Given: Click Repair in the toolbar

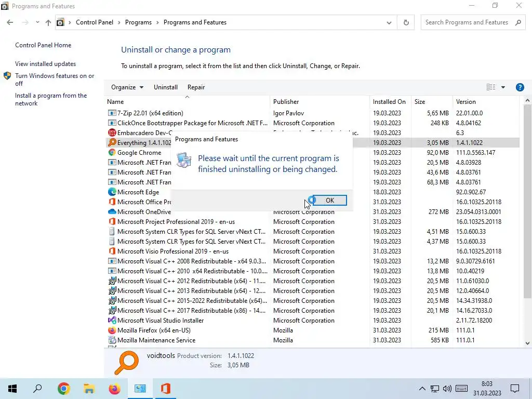Looking at the screenshot, I should (196, 87).
